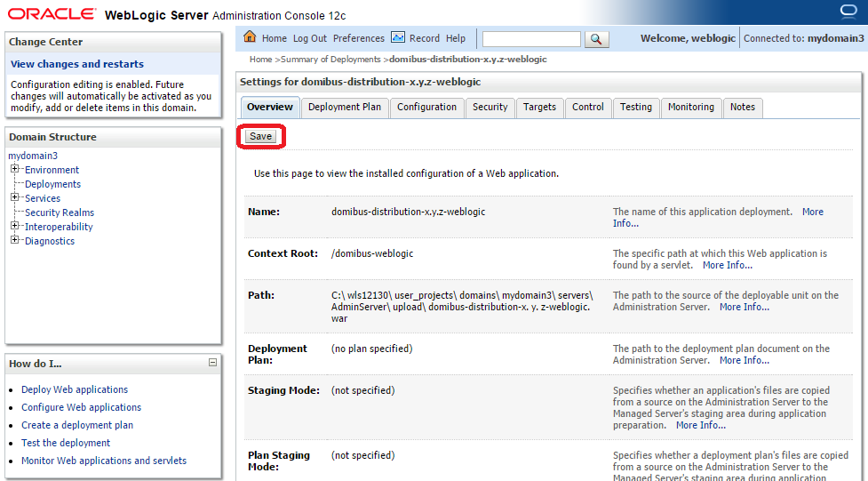Click the Record toolbar link

[x=424, y=38]
